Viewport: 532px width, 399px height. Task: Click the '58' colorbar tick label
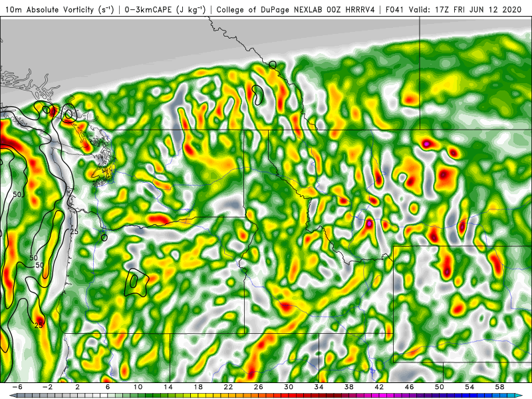click(x=500, y=387)
